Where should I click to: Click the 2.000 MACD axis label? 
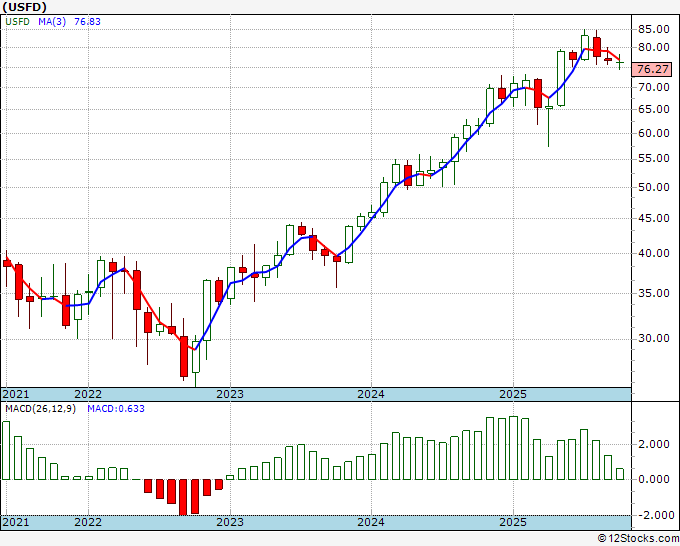[656, 444]
